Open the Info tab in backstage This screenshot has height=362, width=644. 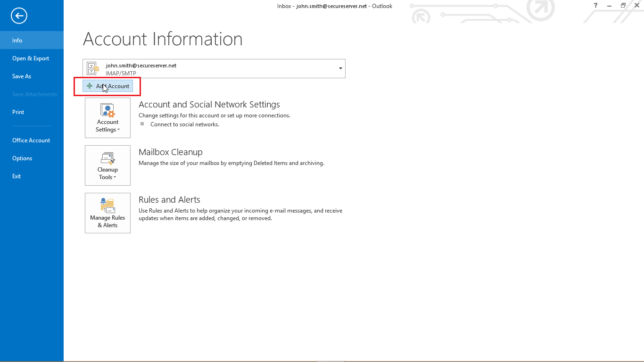coord(32,40)
